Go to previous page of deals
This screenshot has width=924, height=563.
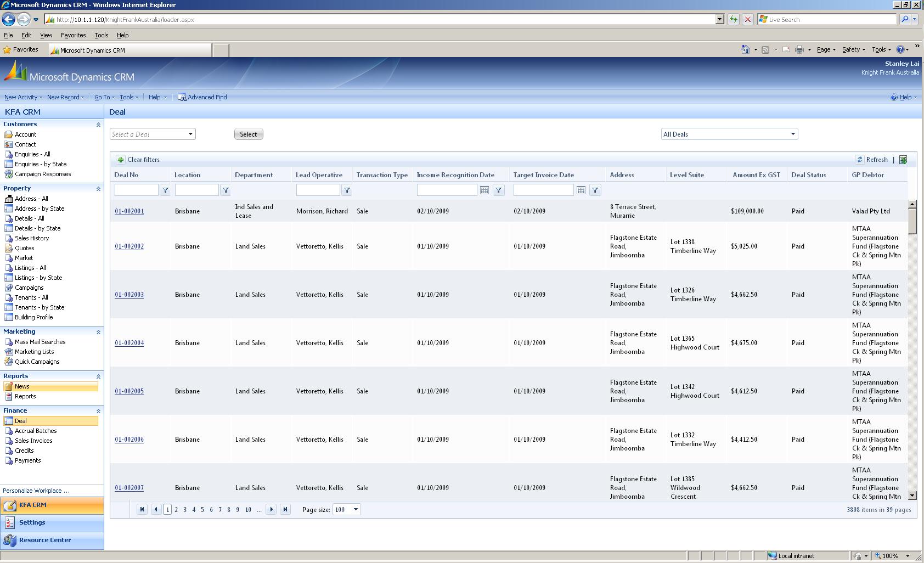point(156,509)
